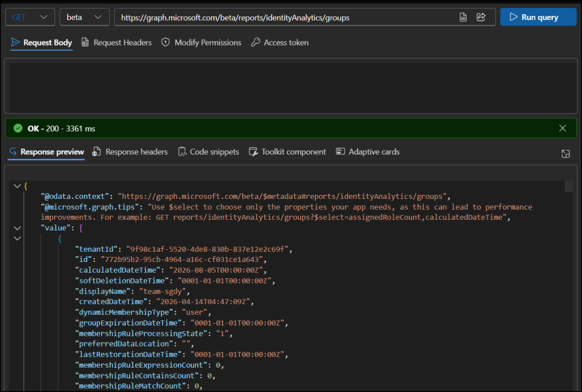Viewport: 582px width, 392px height.
Task: Collapse the root JSON object chevron
Action: click(17, 186)
